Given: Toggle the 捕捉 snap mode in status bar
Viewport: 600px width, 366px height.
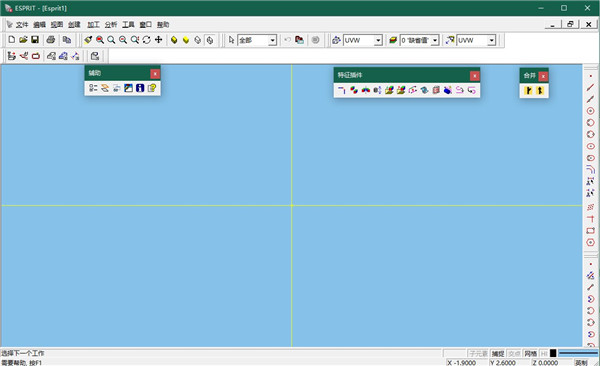Looking at the screenshot, I should click(x=497, y=353).
